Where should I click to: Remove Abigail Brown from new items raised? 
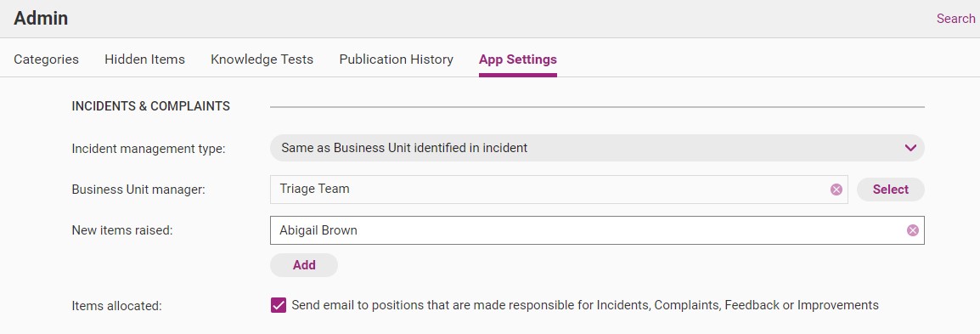pos(913,230)
